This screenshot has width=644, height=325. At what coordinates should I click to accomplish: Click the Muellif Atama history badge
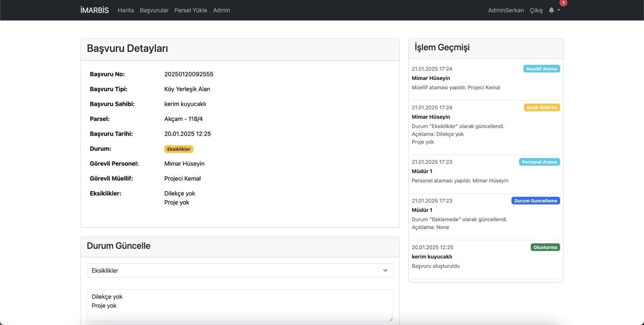tap(541, 69)
